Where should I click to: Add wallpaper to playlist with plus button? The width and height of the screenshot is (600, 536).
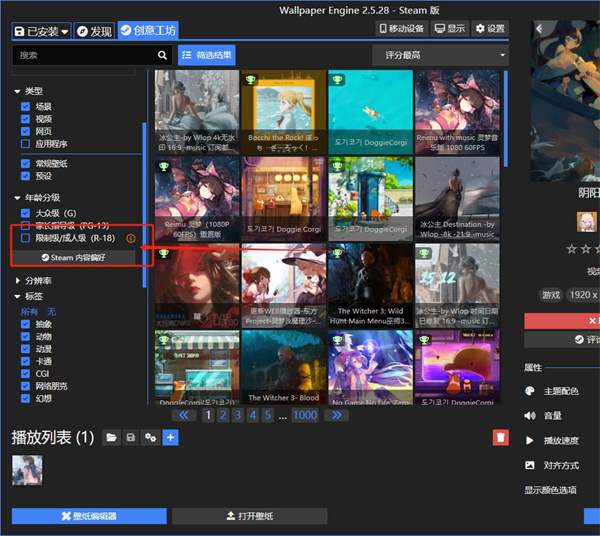click(171, 437)
